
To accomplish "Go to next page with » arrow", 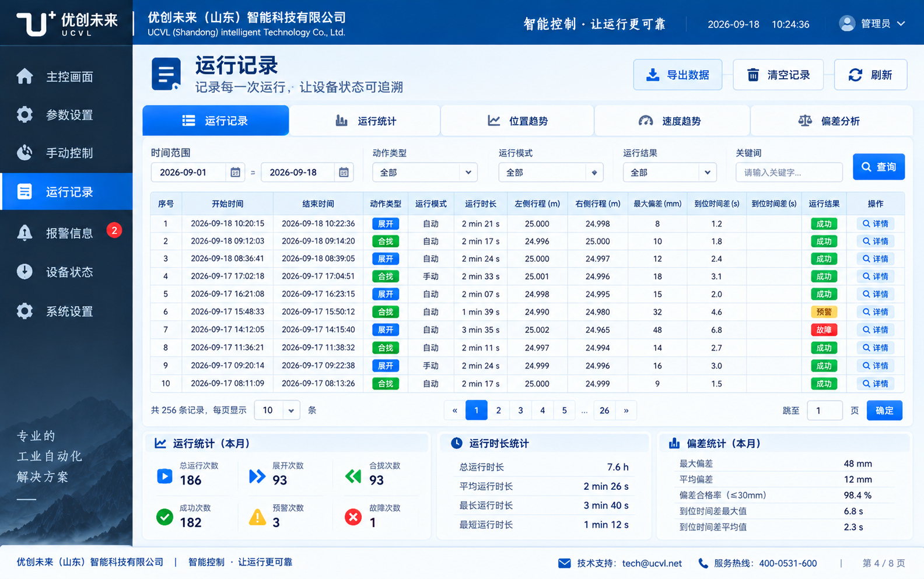I will point(626,410).
